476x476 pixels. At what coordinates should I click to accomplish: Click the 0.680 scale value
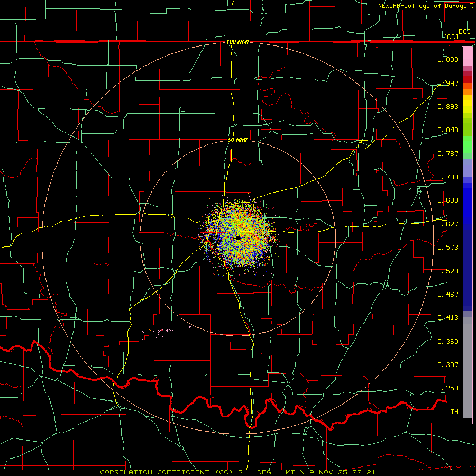click(448, 200)
